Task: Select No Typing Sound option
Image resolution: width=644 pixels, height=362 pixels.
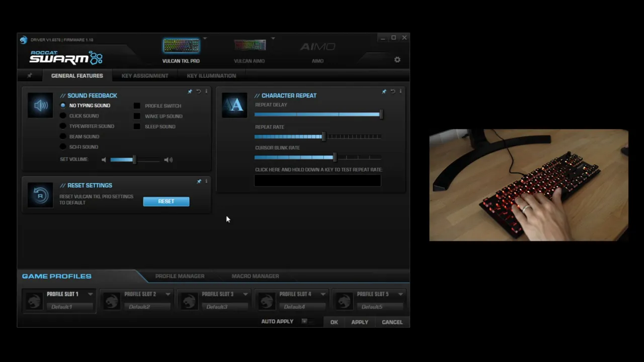Action: coord(63,106)
